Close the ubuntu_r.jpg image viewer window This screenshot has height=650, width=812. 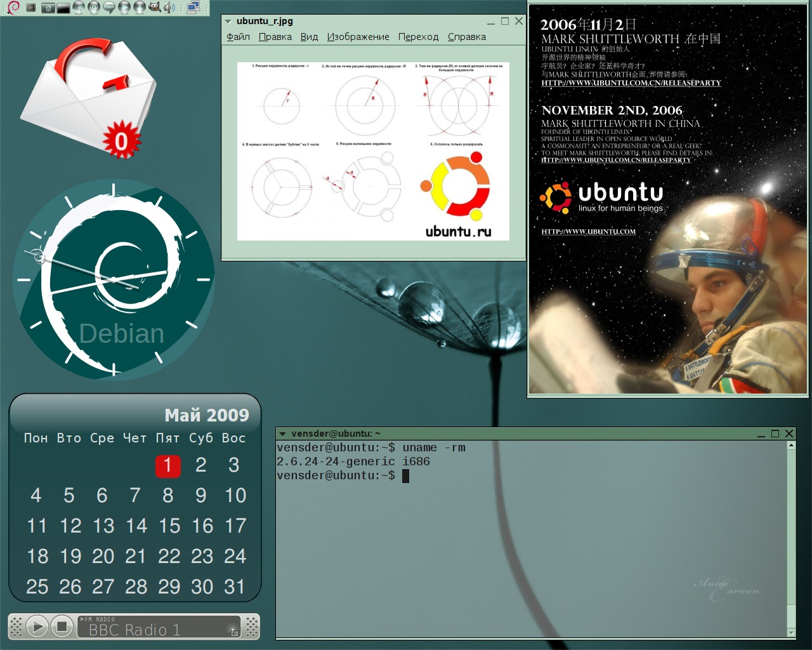[x=519, y=21]
